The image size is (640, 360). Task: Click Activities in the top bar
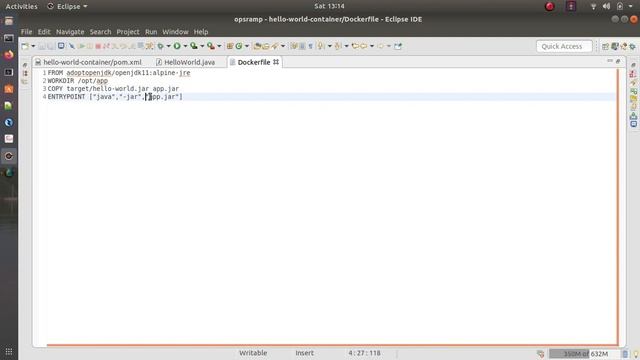(21, 7)
